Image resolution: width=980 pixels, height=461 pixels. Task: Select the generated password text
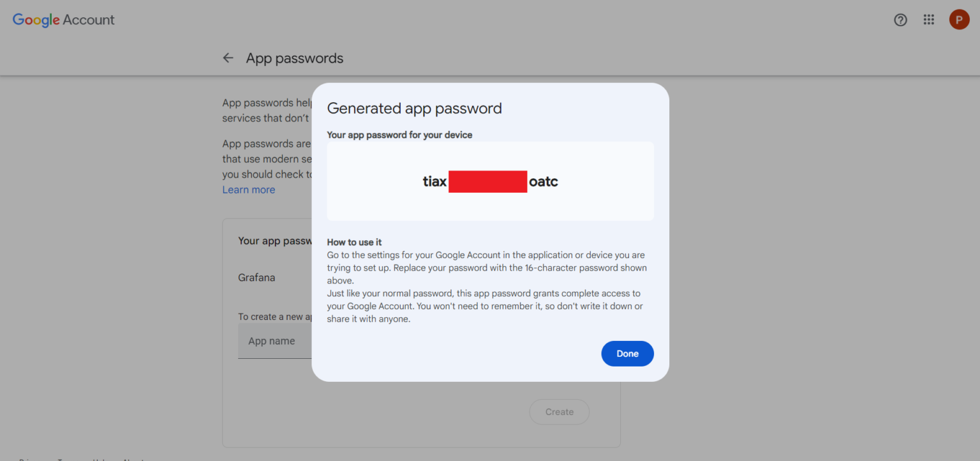point(489,181)
